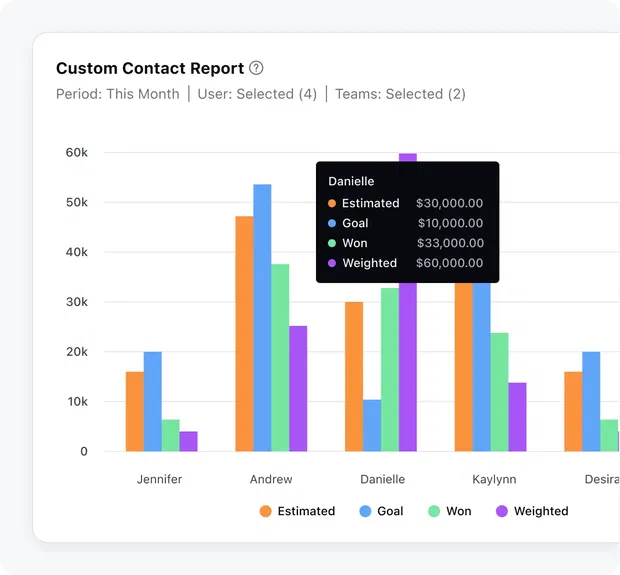The image size is (620, 575).
Task: Select Desirae's blue Goal bar
Action: [591, 401]
